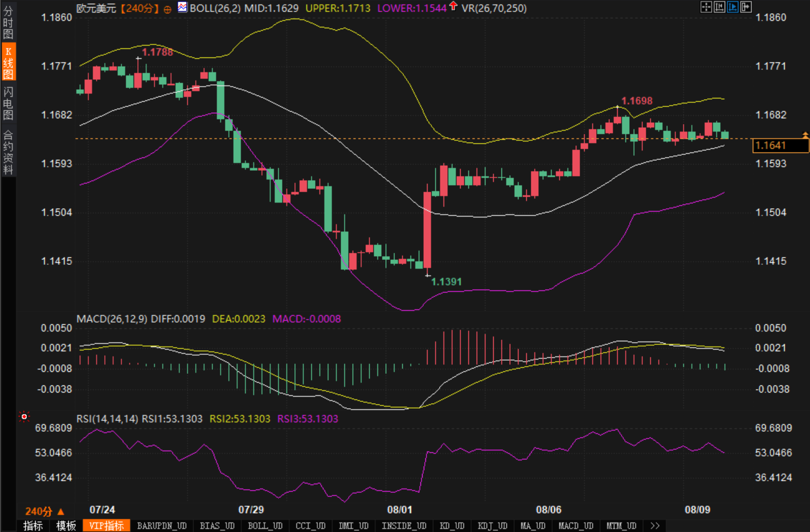Open the 闪电图 sidebar tab
This screenshot has width=810, height=532.
tap(8, 103)
